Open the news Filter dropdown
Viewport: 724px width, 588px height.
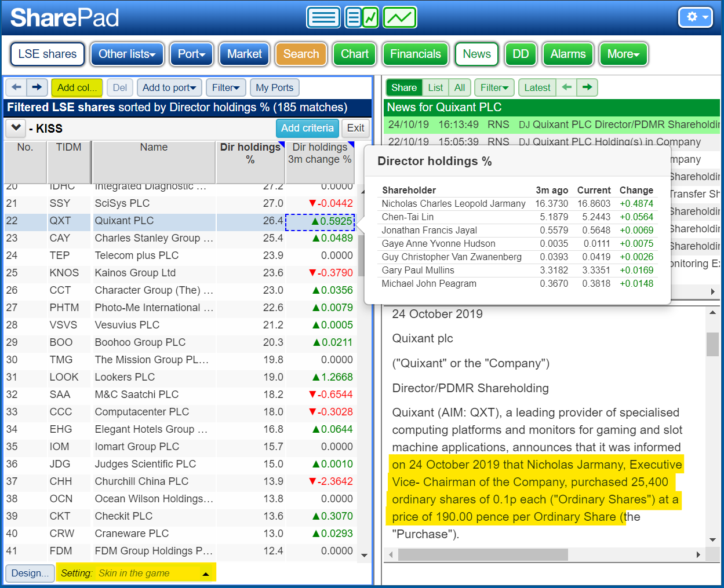coord(494,87)
